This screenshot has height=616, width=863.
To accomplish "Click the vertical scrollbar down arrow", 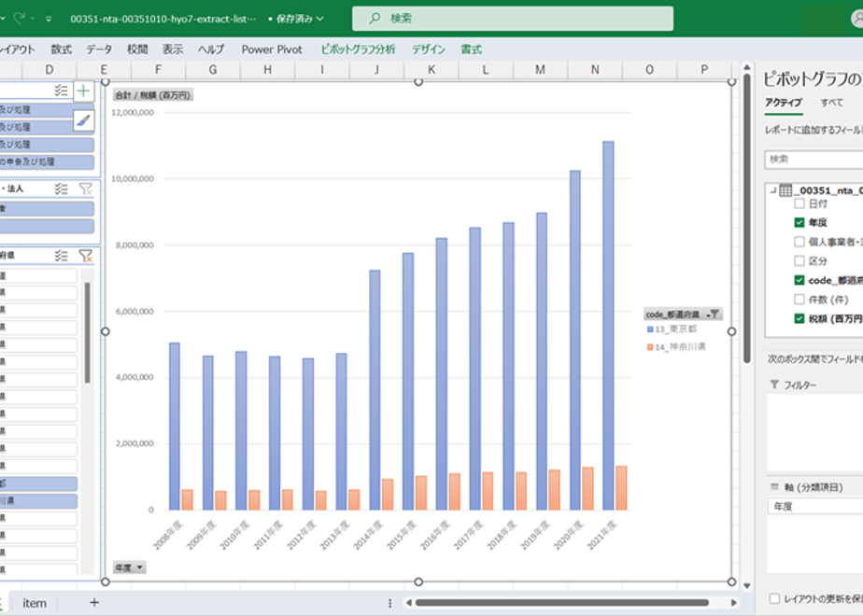I will click(x=747, y=586).
